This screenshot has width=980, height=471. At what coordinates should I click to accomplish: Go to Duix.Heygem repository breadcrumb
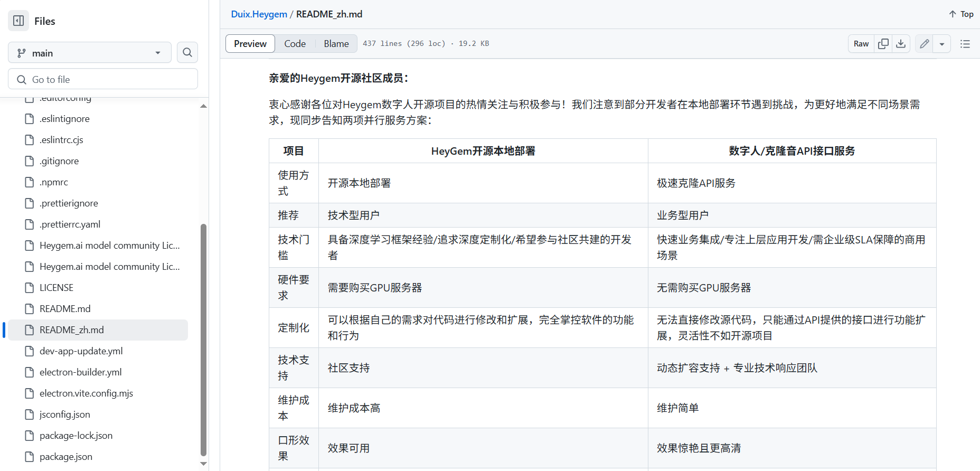click(259, 14)
